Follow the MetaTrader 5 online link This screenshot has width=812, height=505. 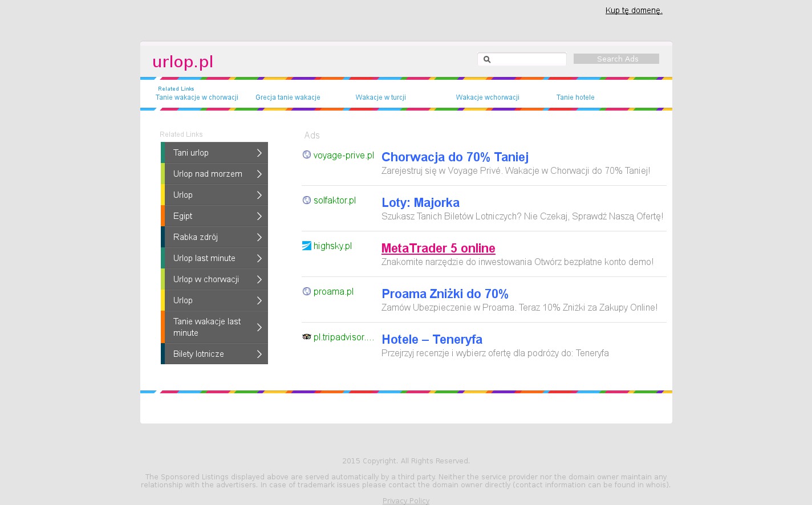[x=438, y=249]
